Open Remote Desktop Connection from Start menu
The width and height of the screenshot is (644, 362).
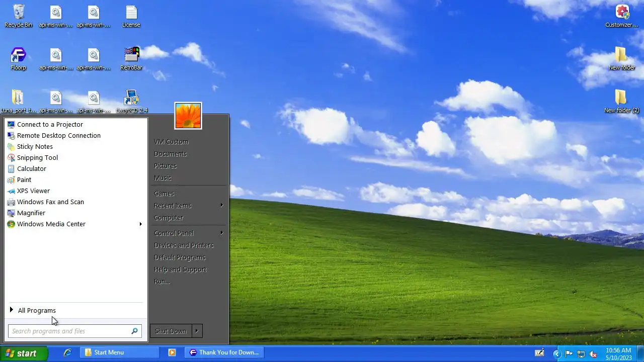coord(76,135)
